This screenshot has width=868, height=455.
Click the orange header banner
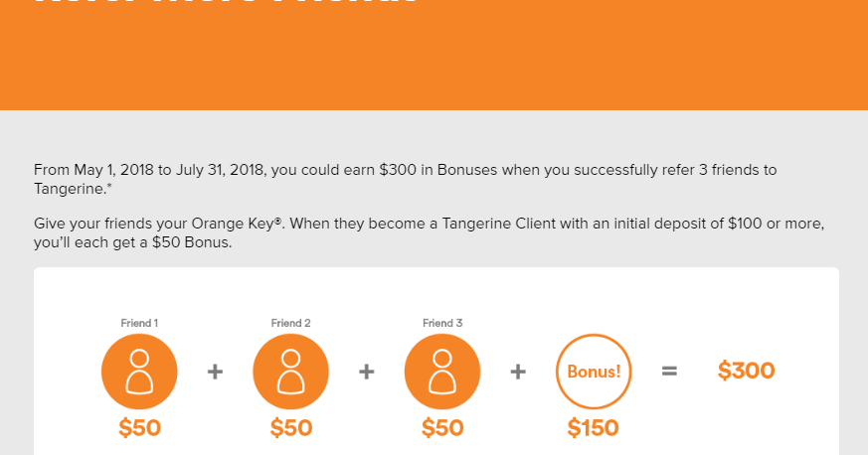pyautogui.click(x=434, y=60)
